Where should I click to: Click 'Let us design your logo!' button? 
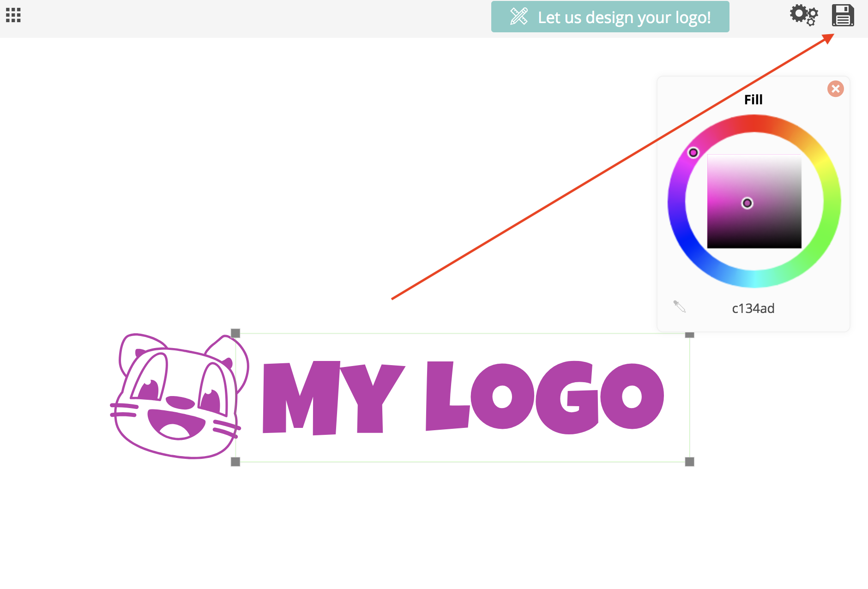pos(610,17)
